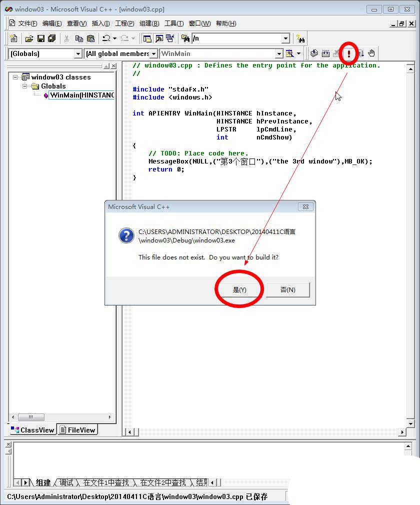Screen dimensions: 420x505
Task: Click the Open file folder icon
Action: coord(29,38)
